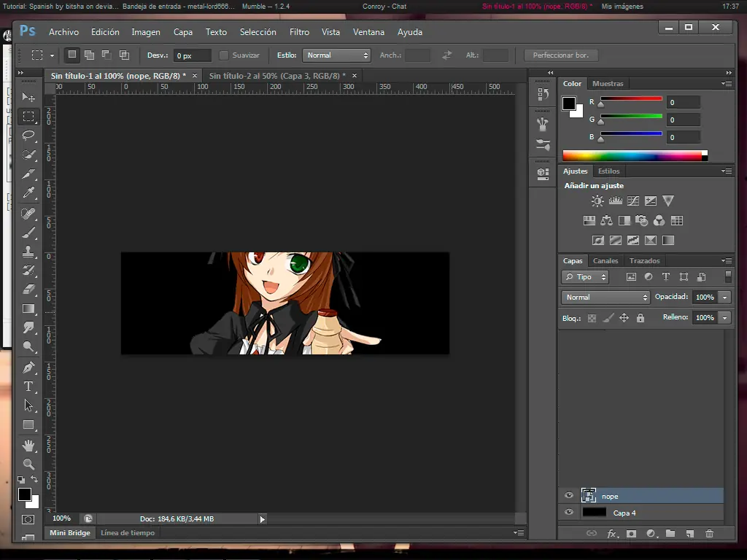Switch to Conroy - Chat window
The height and width of the screenshot is (560, 747).
point(384,6)
